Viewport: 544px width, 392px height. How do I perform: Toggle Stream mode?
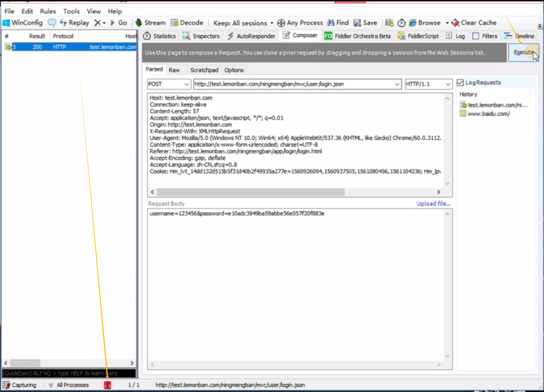[150, 23]
